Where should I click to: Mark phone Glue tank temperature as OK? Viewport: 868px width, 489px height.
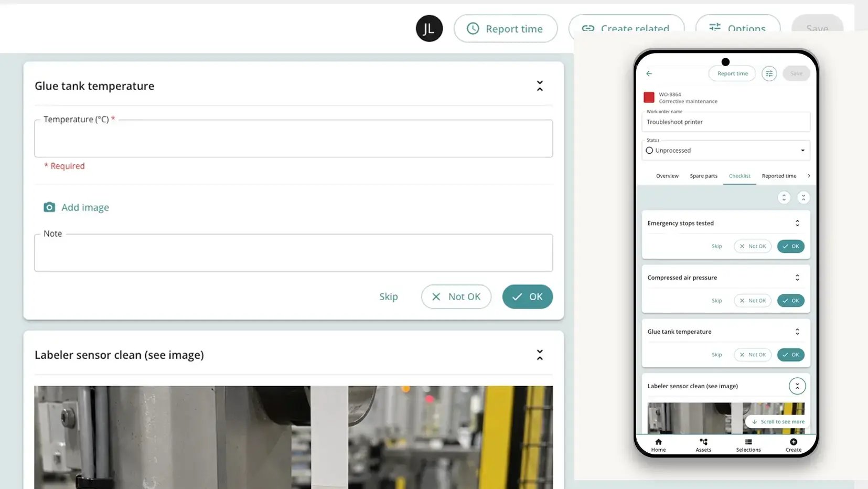point(790,355)
